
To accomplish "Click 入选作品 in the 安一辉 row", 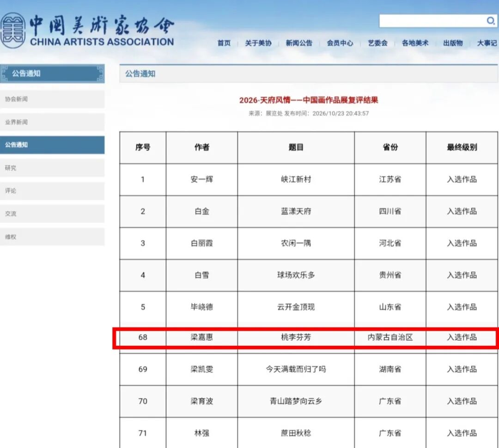I will [462, 179].
